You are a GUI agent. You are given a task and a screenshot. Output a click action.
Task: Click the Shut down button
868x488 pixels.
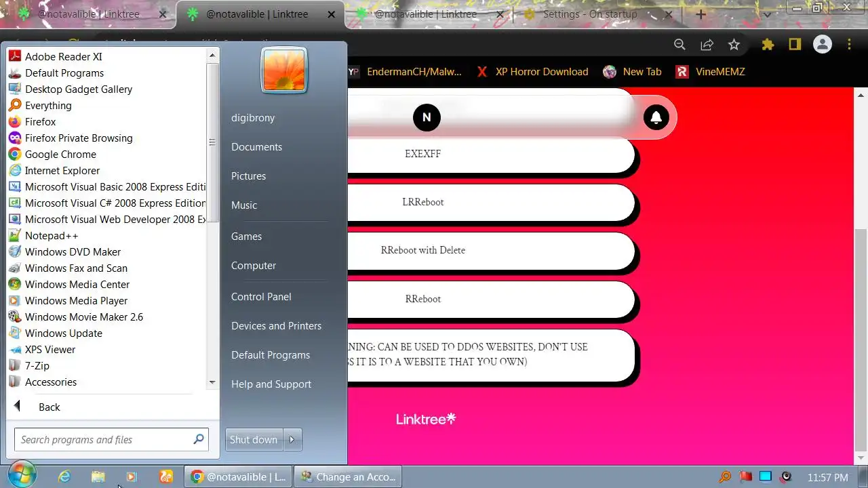pos(254,440)
